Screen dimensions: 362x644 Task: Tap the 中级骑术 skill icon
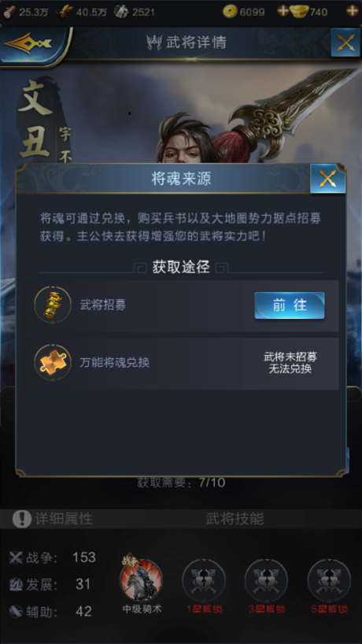click(141, 581)
